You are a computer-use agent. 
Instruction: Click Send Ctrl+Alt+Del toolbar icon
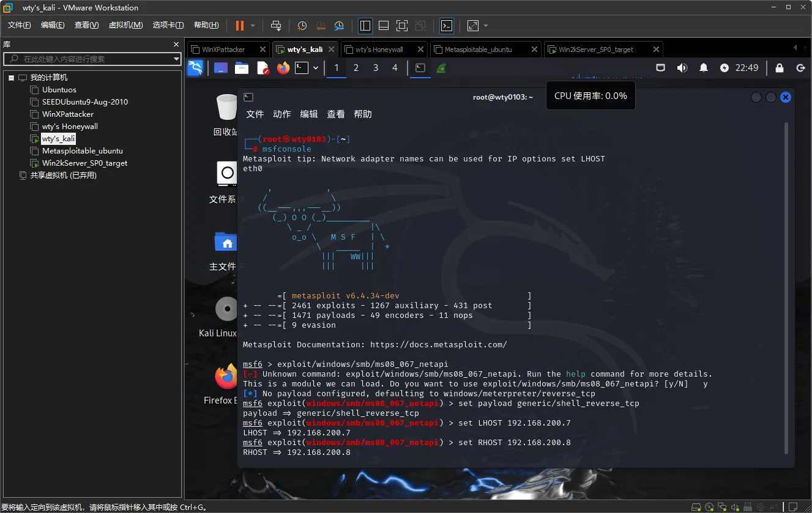point(276,26)
